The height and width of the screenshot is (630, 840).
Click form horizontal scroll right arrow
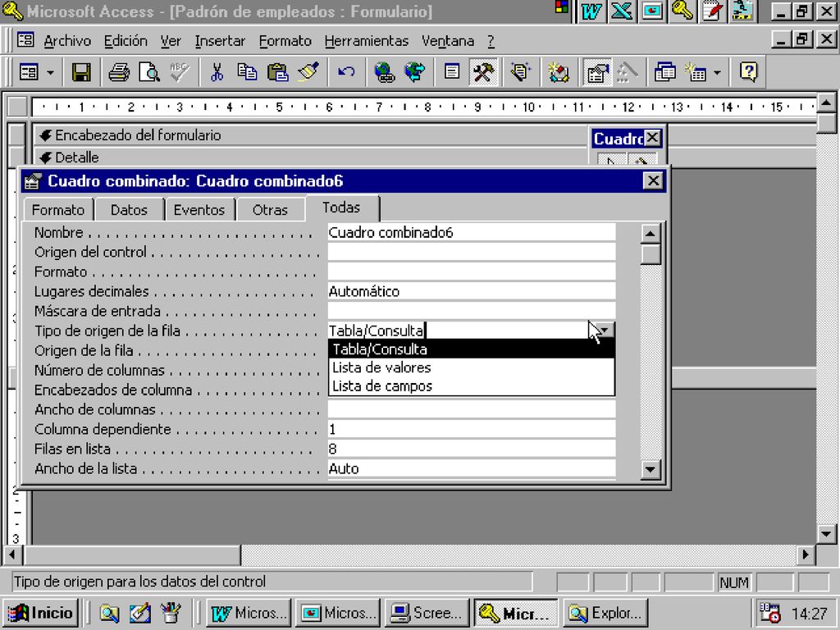point(806,555)
